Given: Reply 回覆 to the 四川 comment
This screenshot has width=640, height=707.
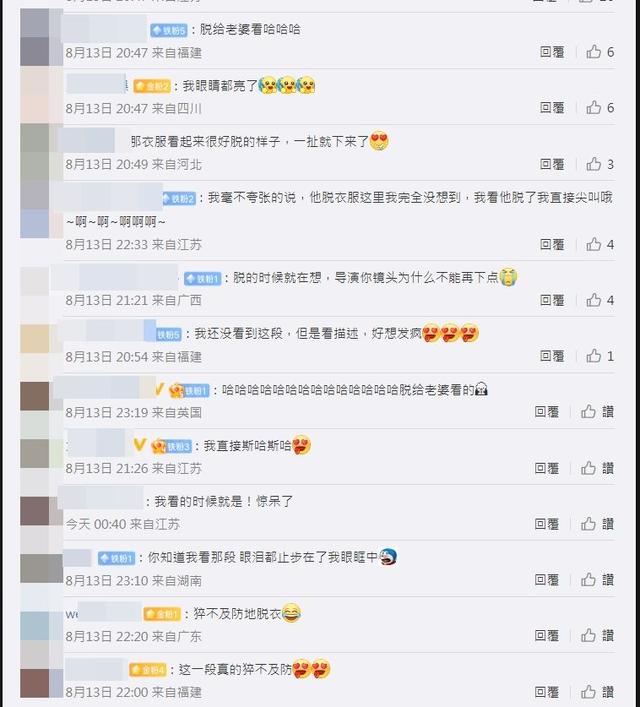Looking at the screenshot, I should 552,108.
